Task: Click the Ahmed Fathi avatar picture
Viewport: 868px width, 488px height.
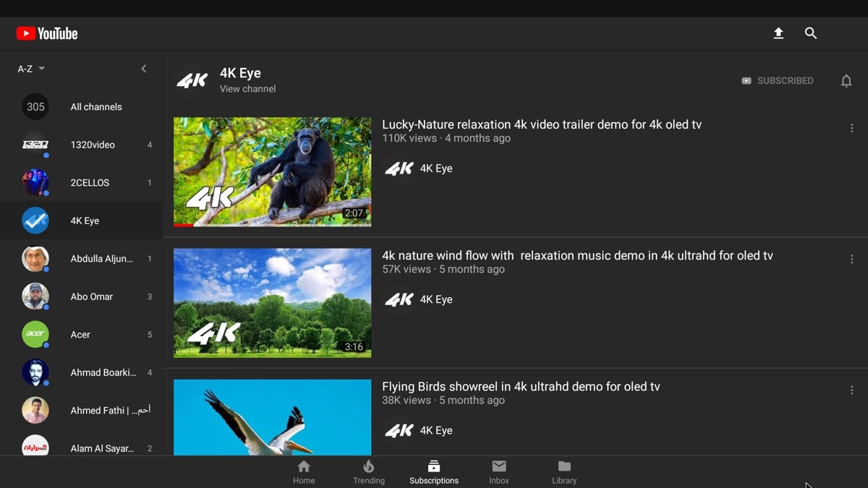Action: (x=35, y=411)
